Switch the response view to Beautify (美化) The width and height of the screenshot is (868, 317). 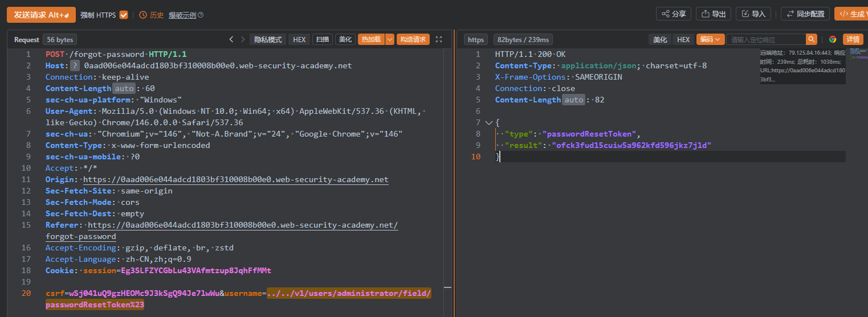click(x=660, y=39)
